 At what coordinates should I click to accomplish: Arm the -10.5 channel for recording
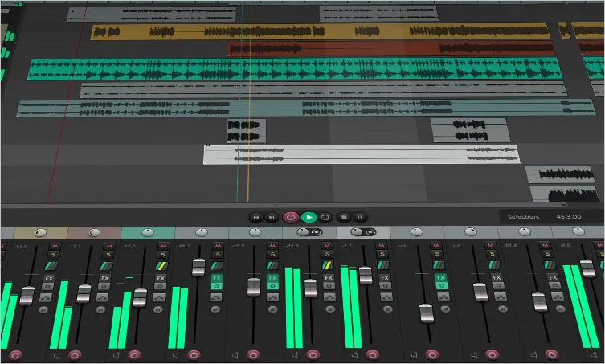(x=253, y=354)
